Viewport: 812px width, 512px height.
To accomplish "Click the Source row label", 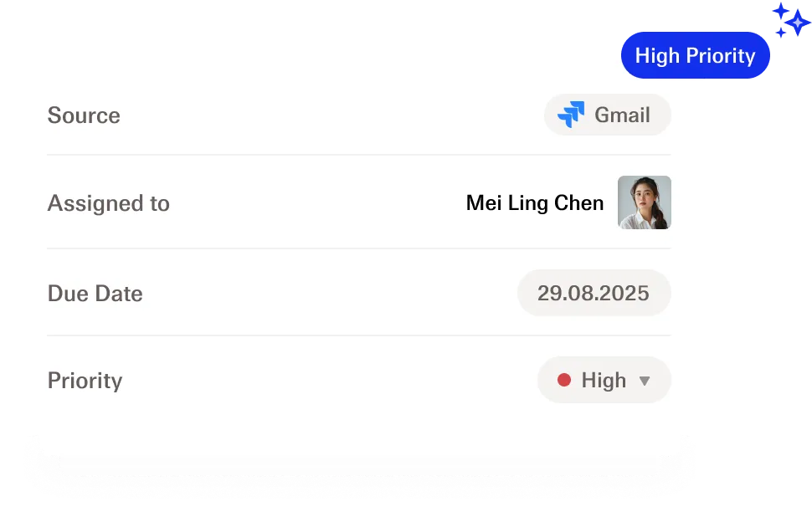I will (x=84, y=115).
